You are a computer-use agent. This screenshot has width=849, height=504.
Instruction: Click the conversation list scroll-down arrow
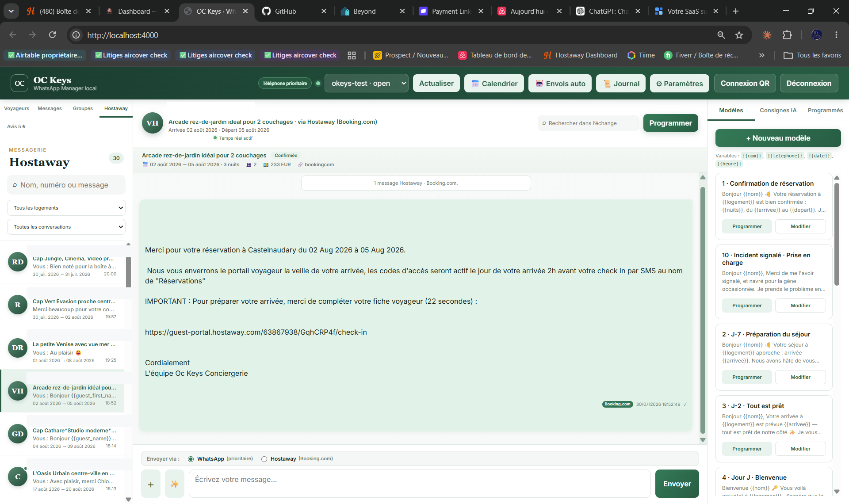(128, 500)
